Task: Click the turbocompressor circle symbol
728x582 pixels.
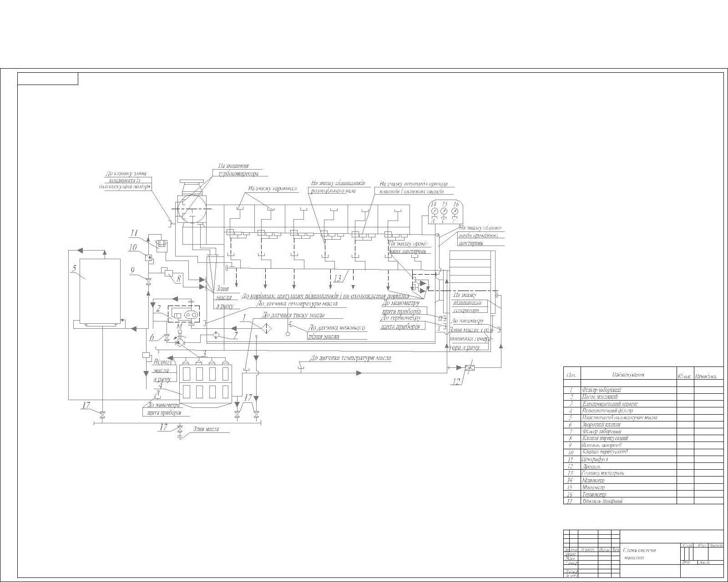Action: 192,210
